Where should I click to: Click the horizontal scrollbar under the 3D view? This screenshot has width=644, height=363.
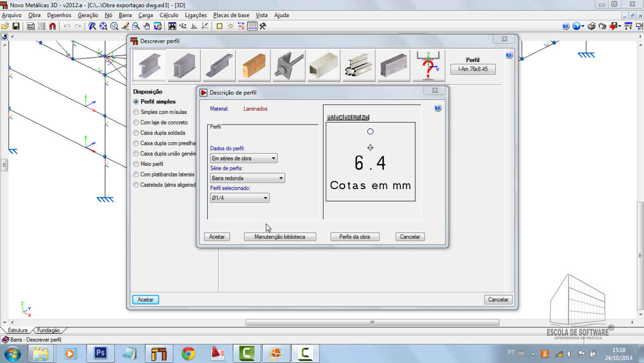click(372, 323)
